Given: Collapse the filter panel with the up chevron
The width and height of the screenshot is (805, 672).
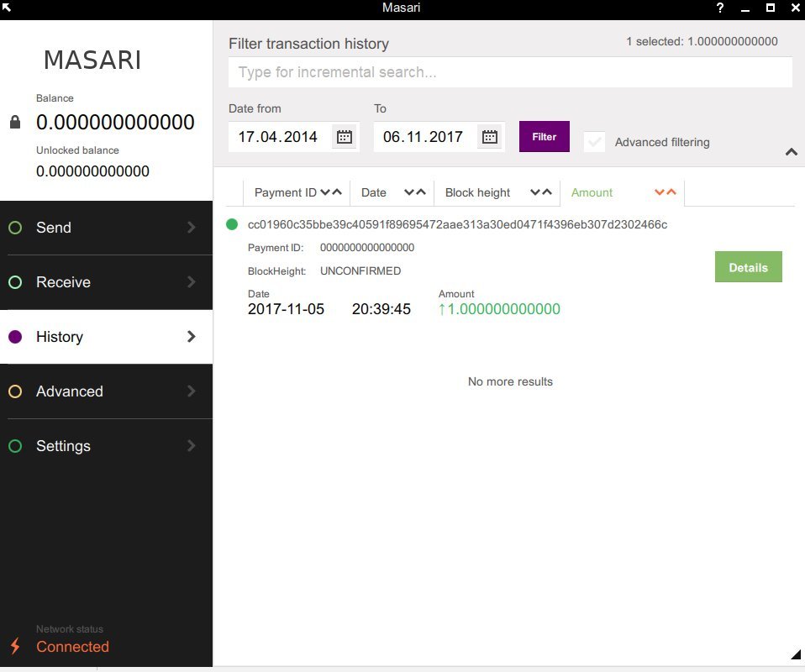Looking at the screenshot, I should (x=792, y=152).
